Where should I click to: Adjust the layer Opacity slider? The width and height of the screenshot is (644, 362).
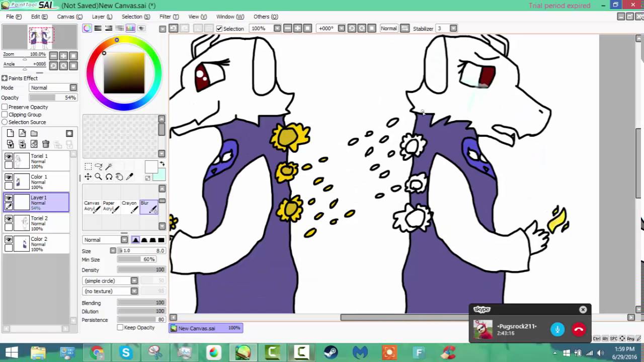pyautogui.click(x=53, y=98)
